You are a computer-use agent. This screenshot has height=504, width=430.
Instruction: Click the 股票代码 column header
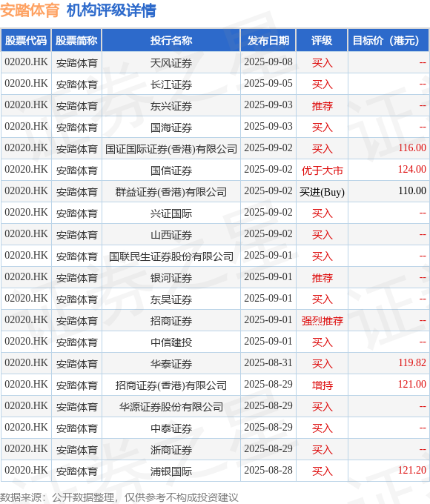click(x=26, y=41)
